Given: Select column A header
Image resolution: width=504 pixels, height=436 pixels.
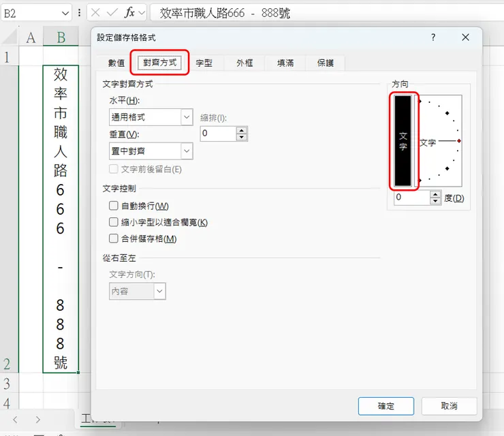Looking at the screenshot, I should 31,37.
